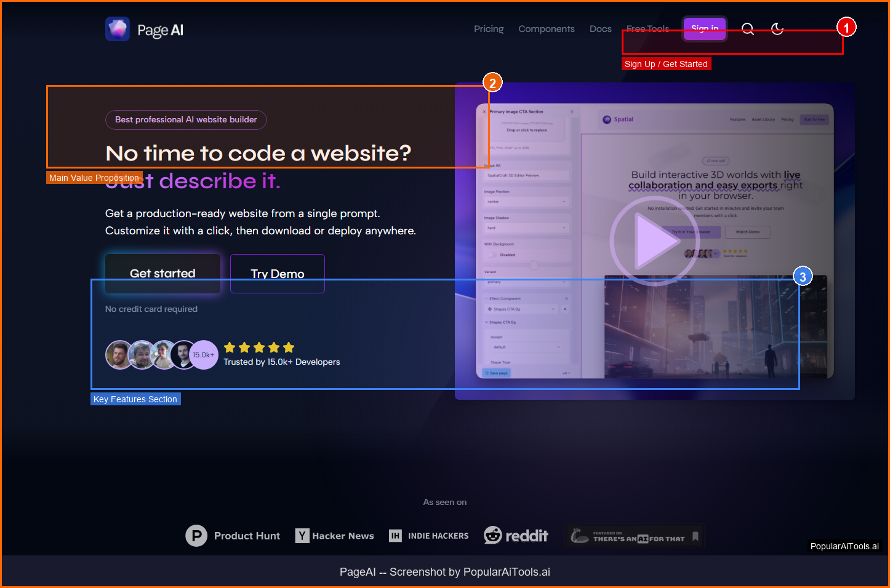Expand the Image Shadow dropdown in preview
This screenshot has height=588, width=890.
527,228
